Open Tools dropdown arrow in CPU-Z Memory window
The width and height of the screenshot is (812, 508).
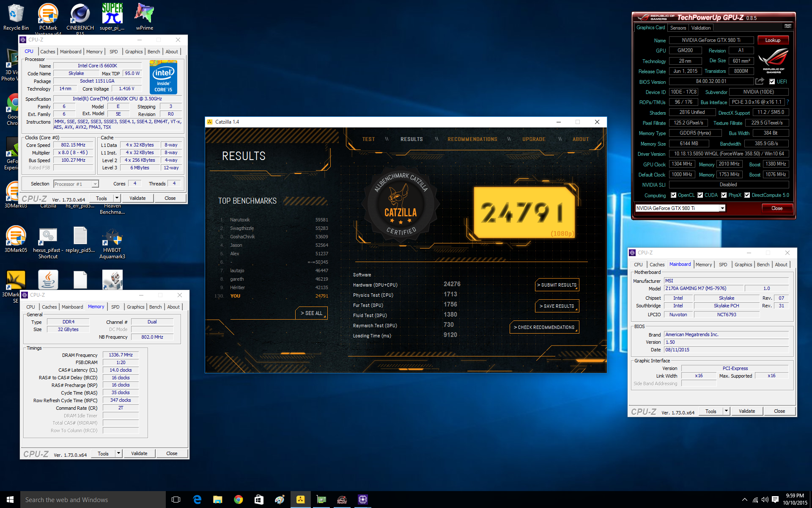(118, 453)
